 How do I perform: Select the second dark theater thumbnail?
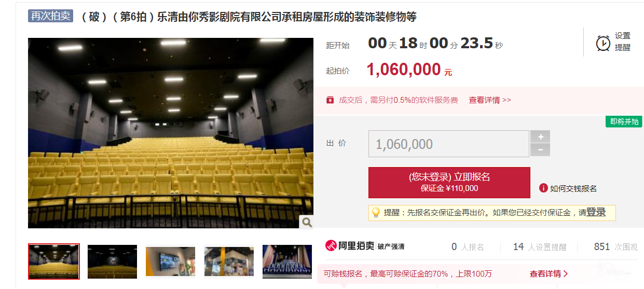[112, 262]
